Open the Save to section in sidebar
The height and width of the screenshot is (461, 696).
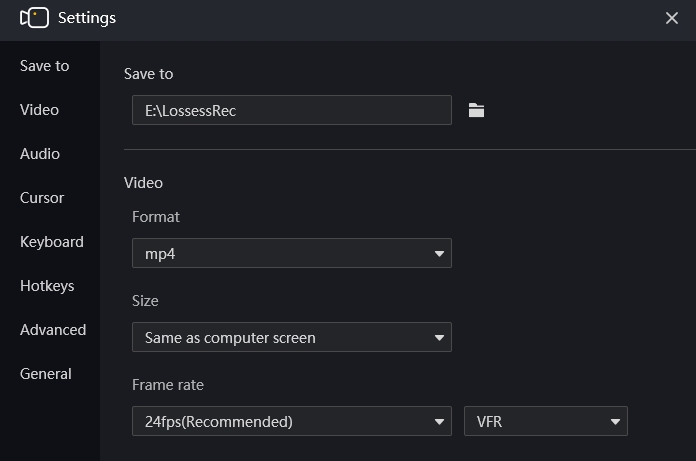(44, 66)
